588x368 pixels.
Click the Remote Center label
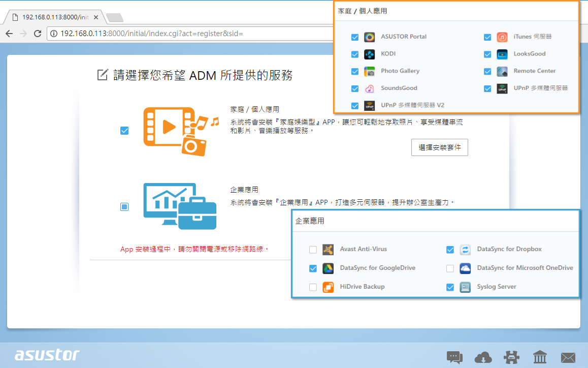click(x=534, y=71)
